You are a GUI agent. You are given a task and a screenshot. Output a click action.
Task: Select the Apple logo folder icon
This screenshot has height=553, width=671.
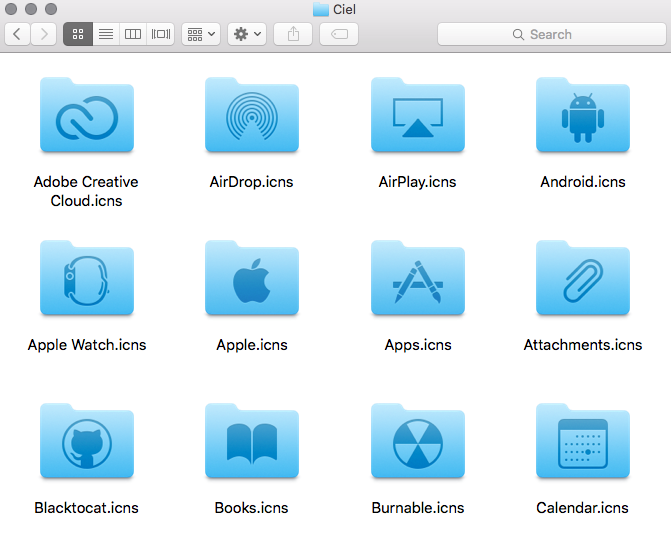[252, 278]
